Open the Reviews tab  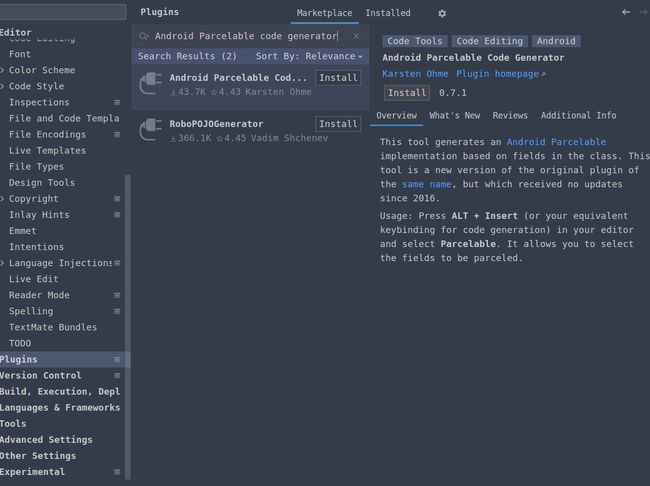point(510,115)
